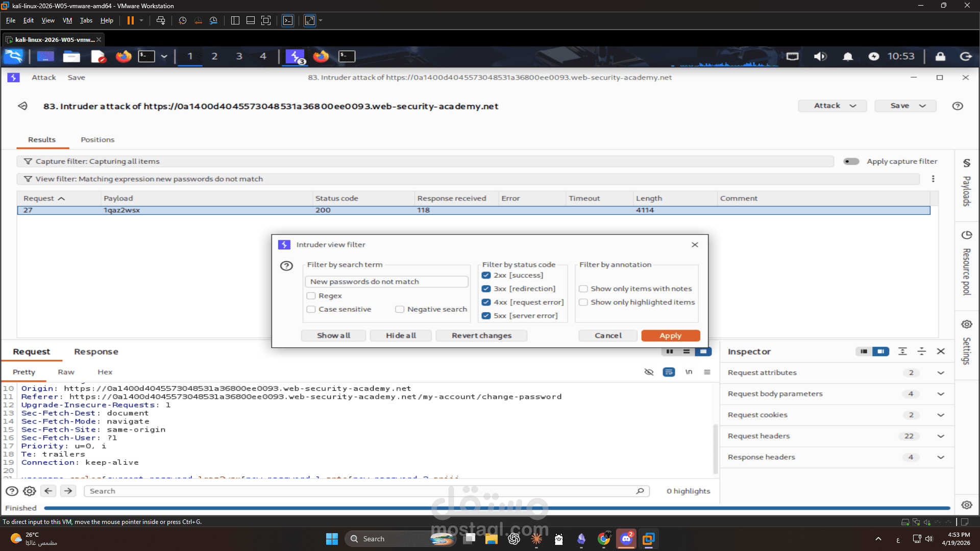Image resolution: width=980 pixels, height=551 pixels.
Task: Click the Show all button
Action: (x=333, y=336)
